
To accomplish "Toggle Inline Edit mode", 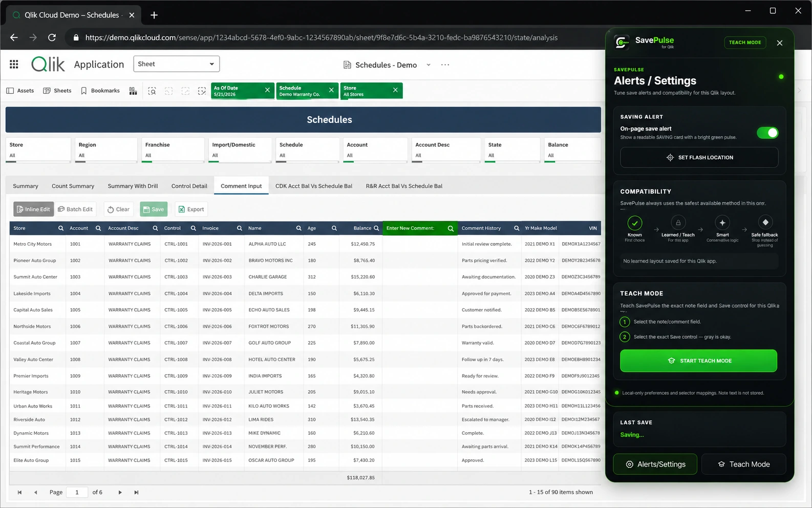I will click(x=34, y=209).
